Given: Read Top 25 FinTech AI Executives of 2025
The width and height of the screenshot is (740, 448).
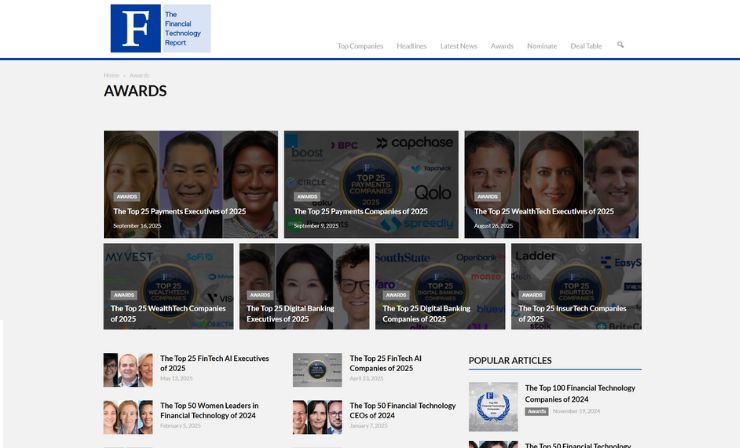Looking at the screenshot, I should pos(214,362).
